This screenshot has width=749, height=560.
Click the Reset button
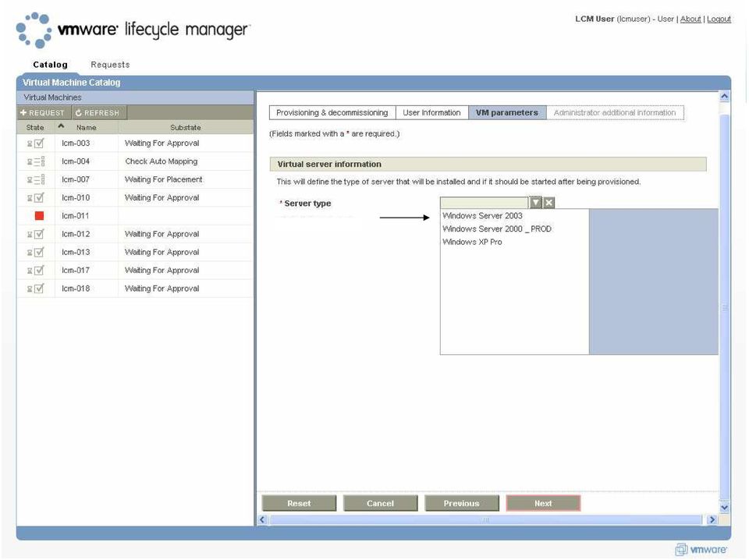point(299,503)
